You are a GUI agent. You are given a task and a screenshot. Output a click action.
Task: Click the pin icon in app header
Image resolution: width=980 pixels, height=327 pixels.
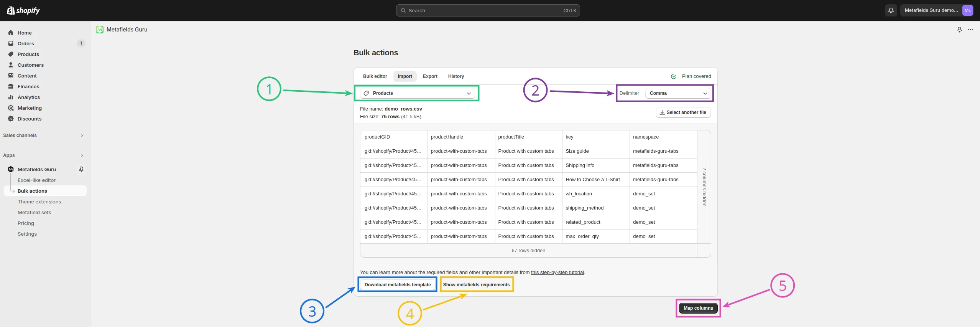pos(960,30)
